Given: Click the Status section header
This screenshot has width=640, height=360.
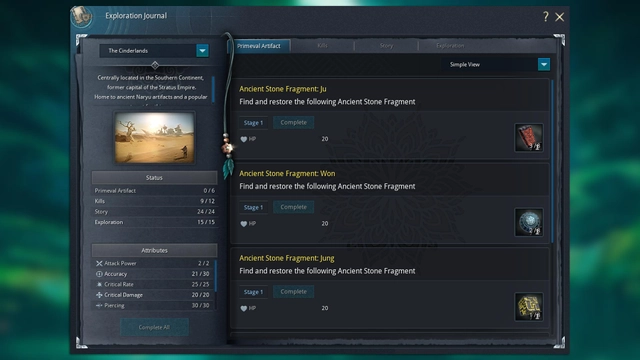Looking at the screenshot, I should [154, 178].
